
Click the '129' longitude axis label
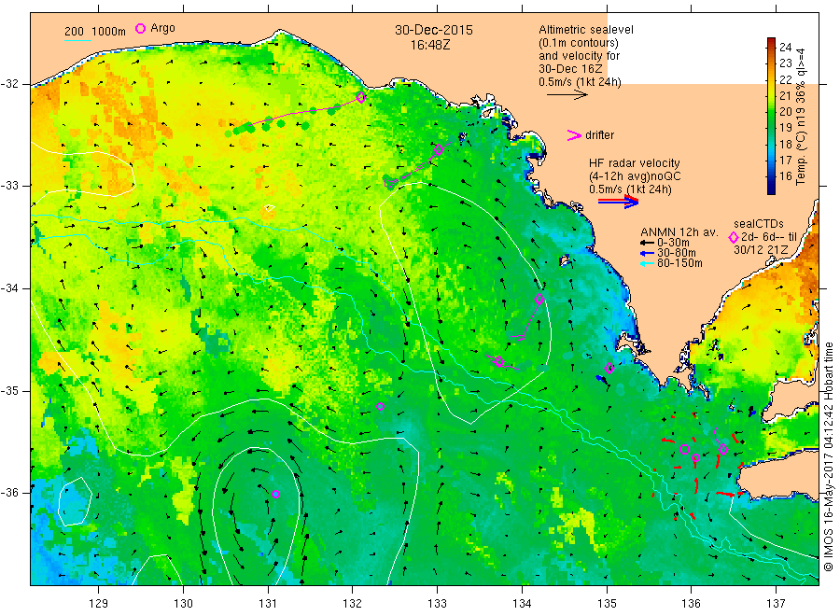tap(99, 604)
